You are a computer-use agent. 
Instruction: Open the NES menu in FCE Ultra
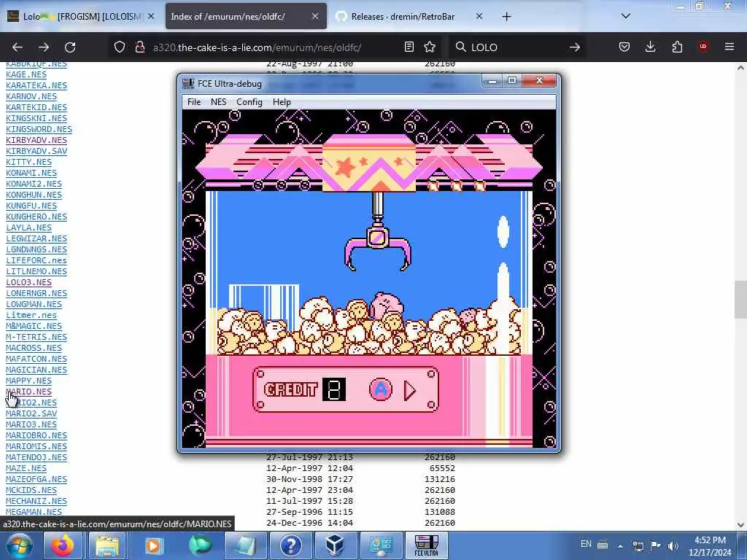click(x=219, y=102)
